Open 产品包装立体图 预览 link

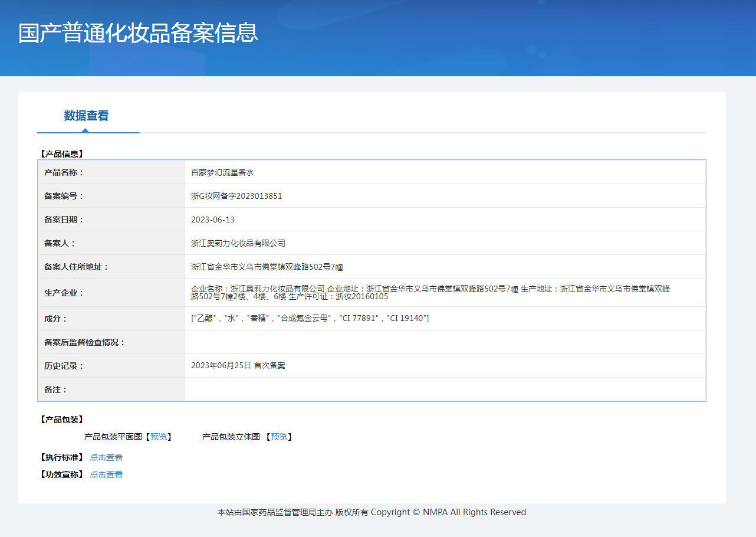tap(279, 437)
